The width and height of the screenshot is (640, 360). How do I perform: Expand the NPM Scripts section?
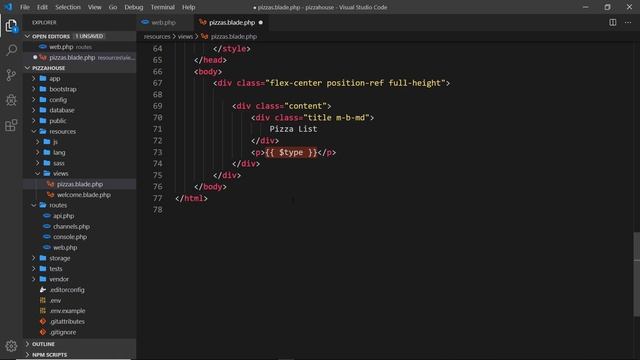(x=79, y=355)
